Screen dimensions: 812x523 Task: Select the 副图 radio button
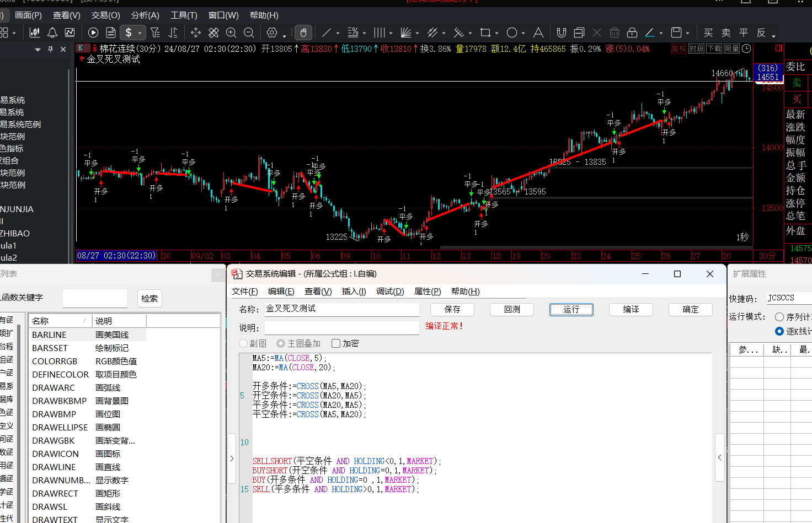(x=243, y=343)
